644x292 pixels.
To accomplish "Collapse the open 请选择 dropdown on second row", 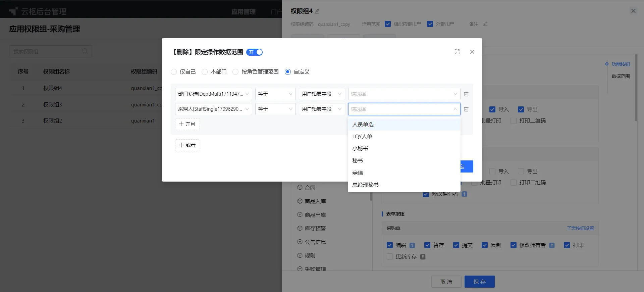I will 404,109.
